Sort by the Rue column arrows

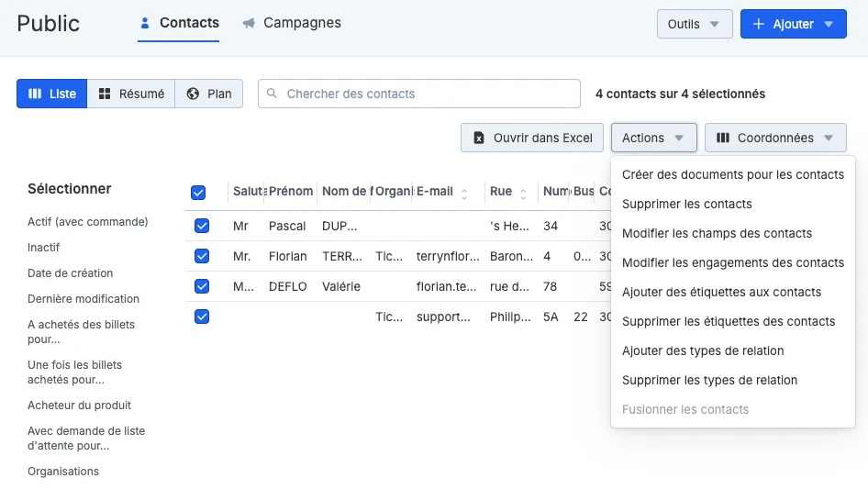click(523, 194)
